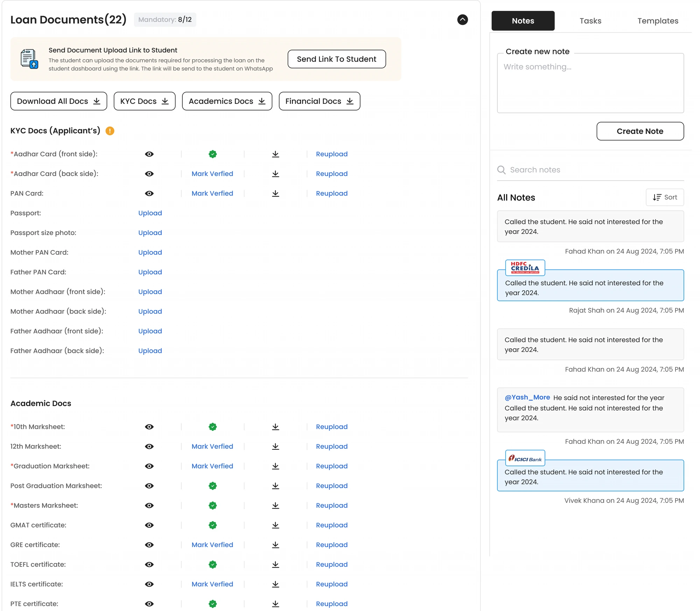Download the PAN Card document
This screenshot has height=611, width=700.
tap(275, 193)
